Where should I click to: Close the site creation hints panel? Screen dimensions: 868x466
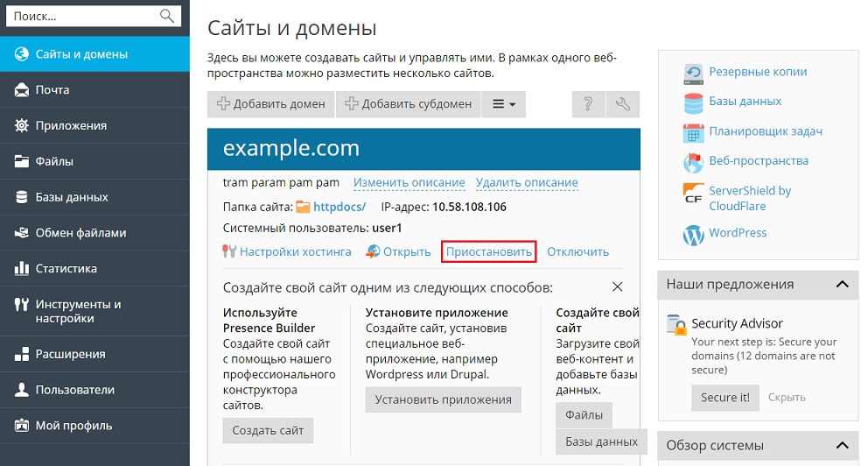(x=618, y=287)
